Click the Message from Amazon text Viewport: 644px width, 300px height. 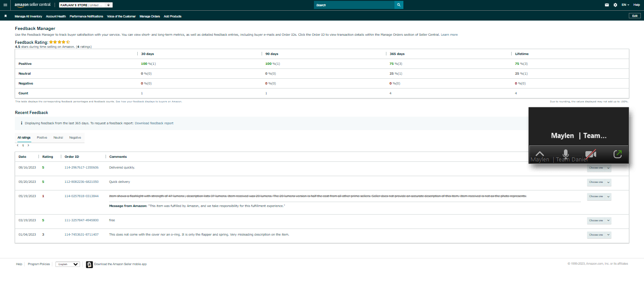pos(197,206)
